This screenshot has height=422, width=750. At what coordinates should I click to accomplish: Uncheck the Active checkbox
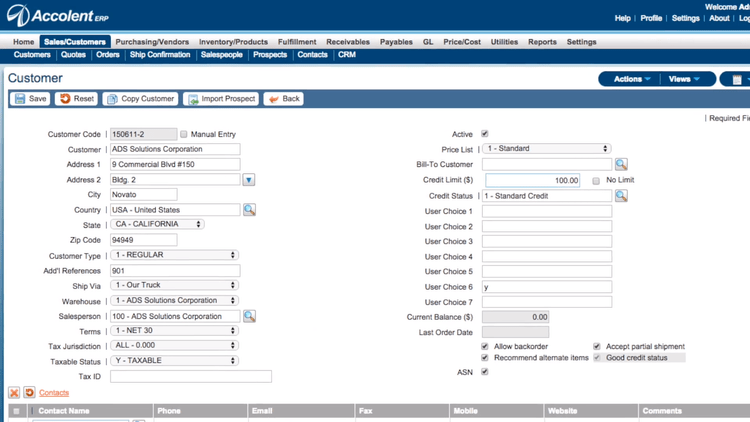pos(485,133)
